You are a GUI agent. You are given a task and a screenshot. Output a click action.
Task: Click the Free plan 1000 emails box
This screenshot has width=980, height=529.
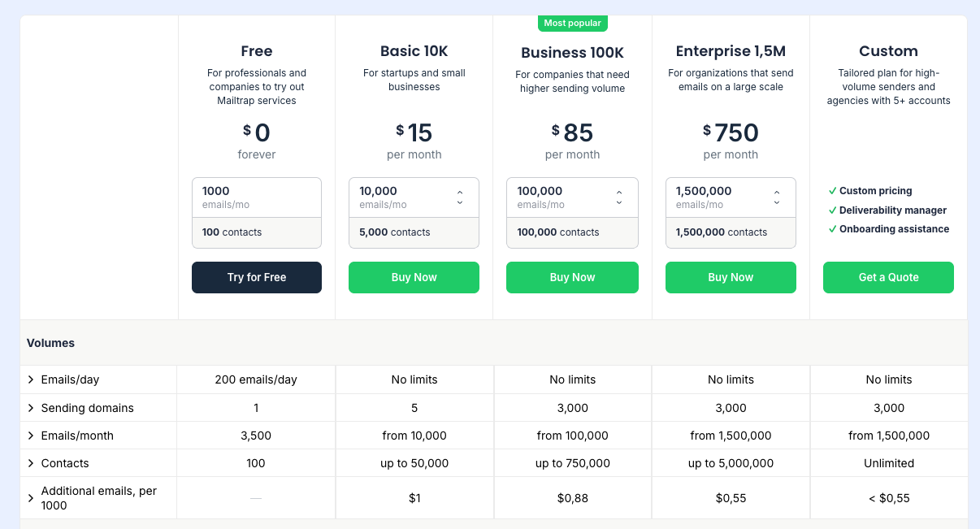coord(257,197)
